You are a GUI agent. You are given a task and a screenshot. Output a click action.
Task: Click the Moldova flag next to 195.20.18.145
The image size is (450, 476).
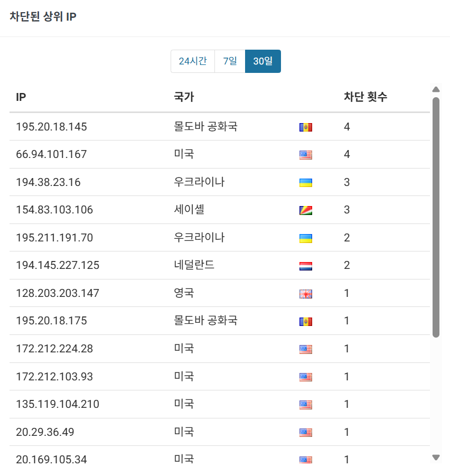pos(306,127)
